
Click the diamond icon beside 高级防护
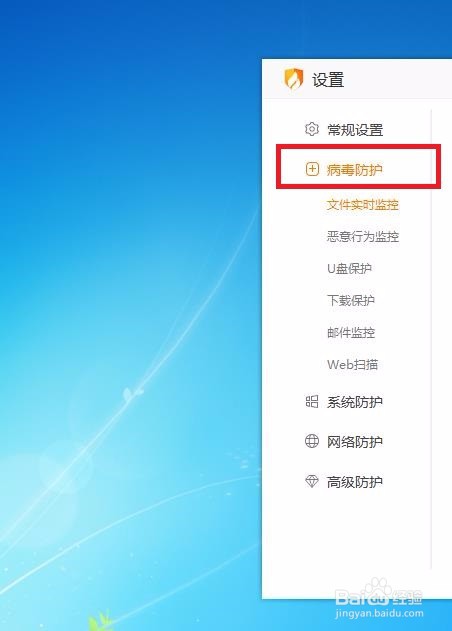312,481
